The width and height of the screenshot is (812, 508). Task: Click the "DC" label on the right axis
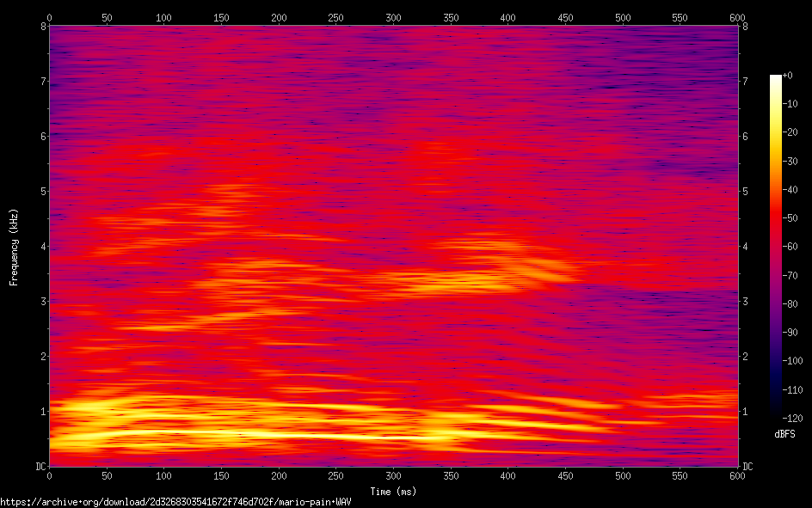coord(748,466)
